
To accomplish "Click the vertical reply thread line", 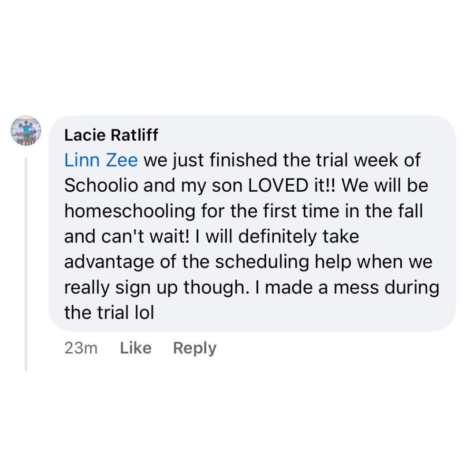I will pyautogui.click(x=26, y=264).
